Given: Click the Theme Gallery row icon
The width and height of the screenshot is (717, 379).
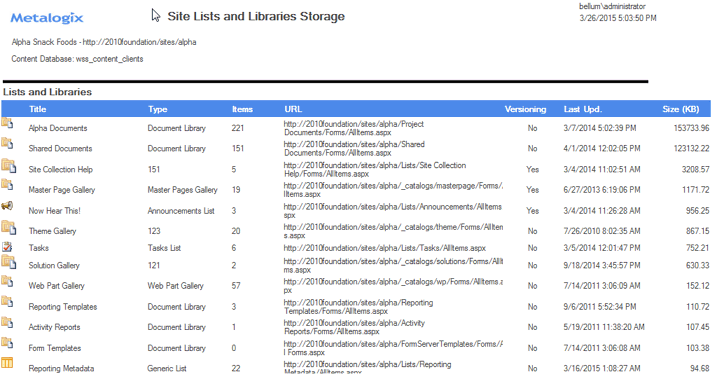Looking at the screenshot, I should (x=8, y=228).
